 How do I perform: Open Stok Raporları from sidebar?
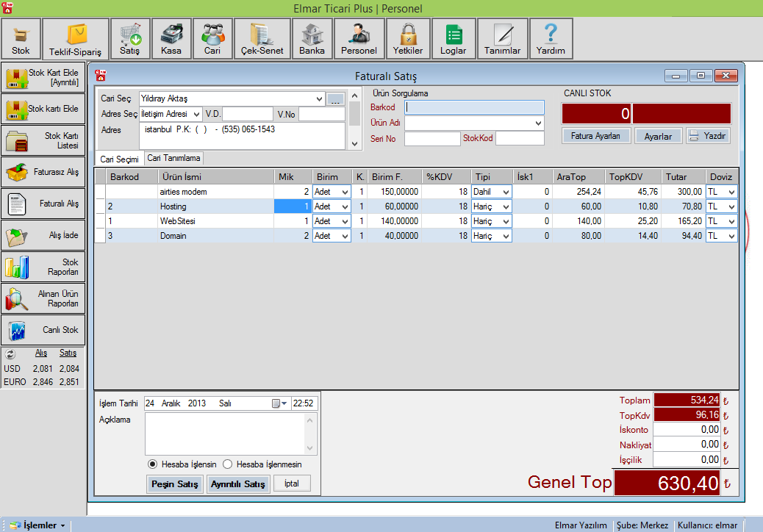pyautogui.click(x=43, y=267)
